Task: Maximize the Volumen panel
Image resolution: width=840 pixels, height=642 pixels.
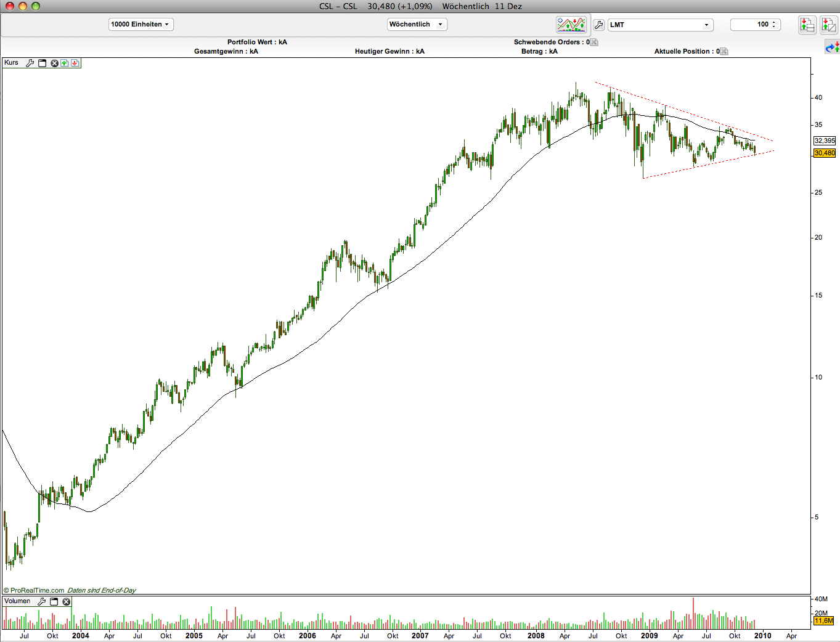Action: [54, 601]
